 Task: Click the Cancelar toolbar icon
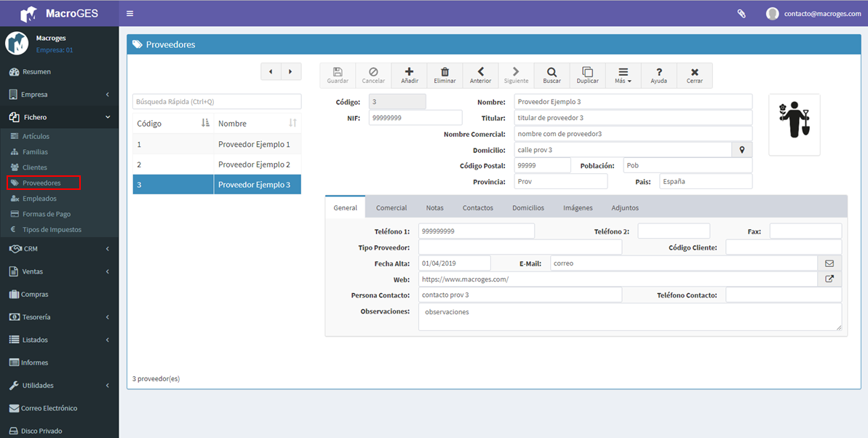[373, 76]
